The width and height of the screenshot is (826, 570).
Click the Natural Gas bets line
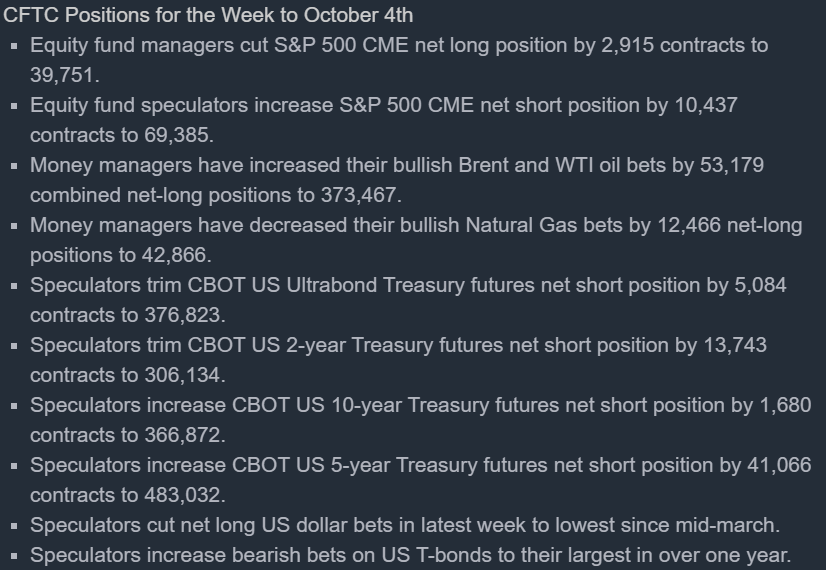(x=416, y=225)
